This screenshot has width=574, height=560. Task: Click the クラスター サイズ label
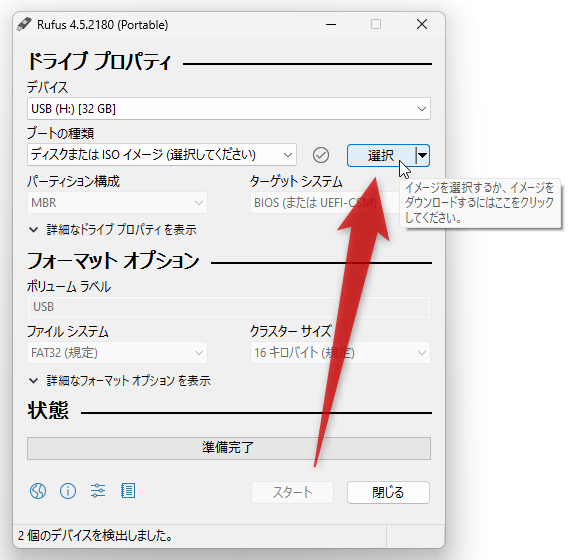[x=291, y=332]
